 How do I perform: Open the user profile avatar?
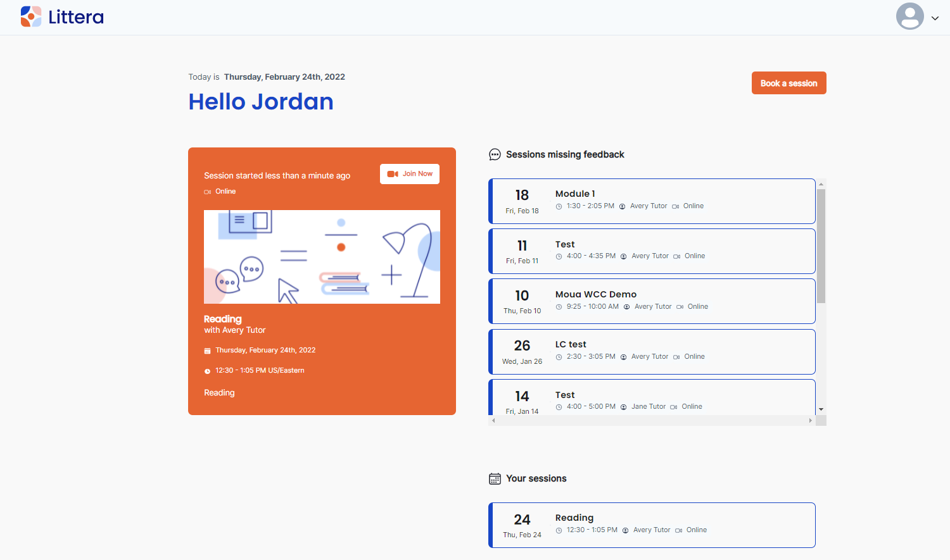click(909, 16)
